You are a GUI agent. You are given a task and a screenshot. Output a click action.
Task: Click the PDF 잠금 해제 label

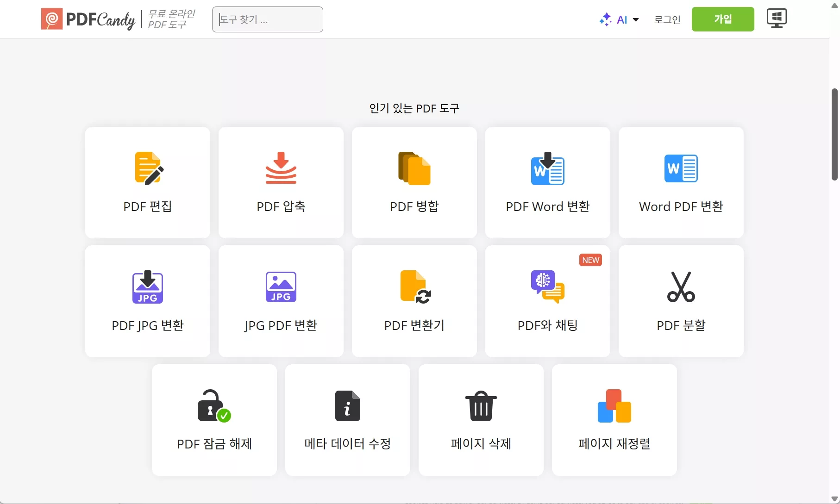pos(214,444)
